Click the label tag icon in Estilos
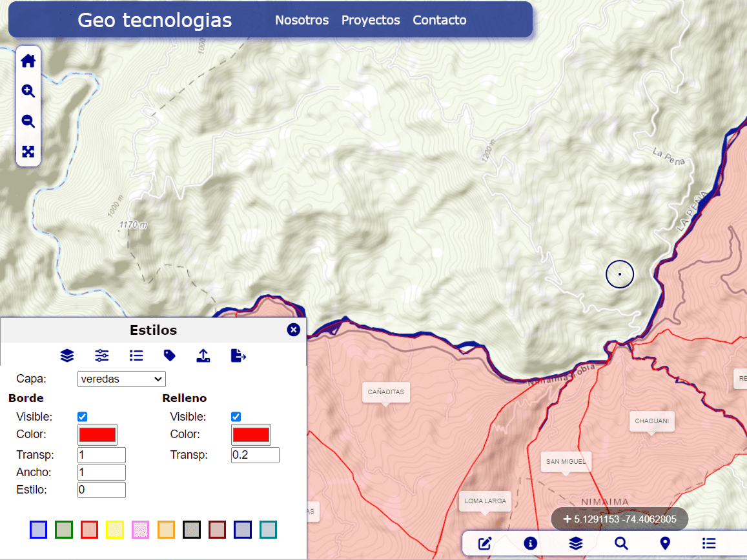Screen dimensions: 747x560 [170, 355]
